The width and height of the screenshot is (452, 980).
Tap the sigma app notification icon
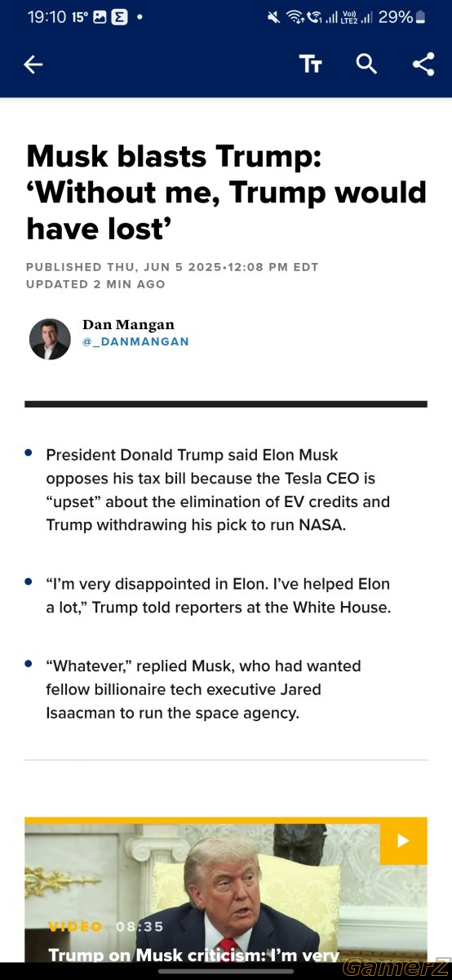click(x=119, y=16)
